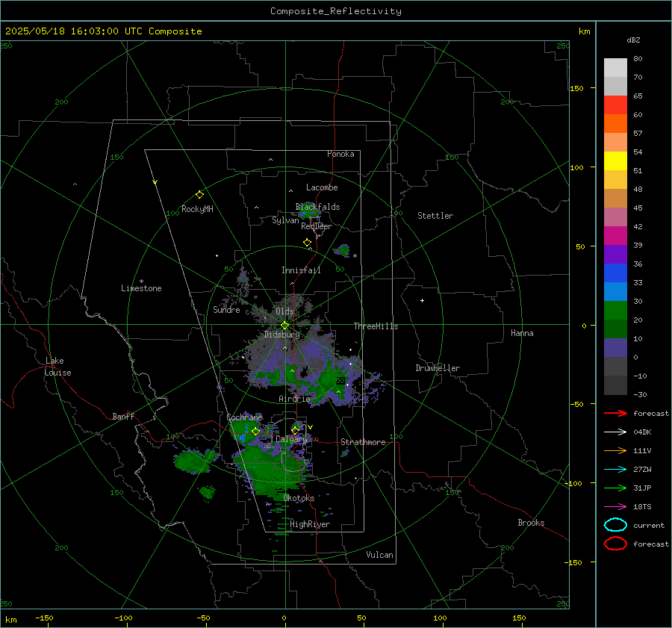672x628 pixels.
Task: Click the cyan current ellipse icon
Action: point(615,525)
